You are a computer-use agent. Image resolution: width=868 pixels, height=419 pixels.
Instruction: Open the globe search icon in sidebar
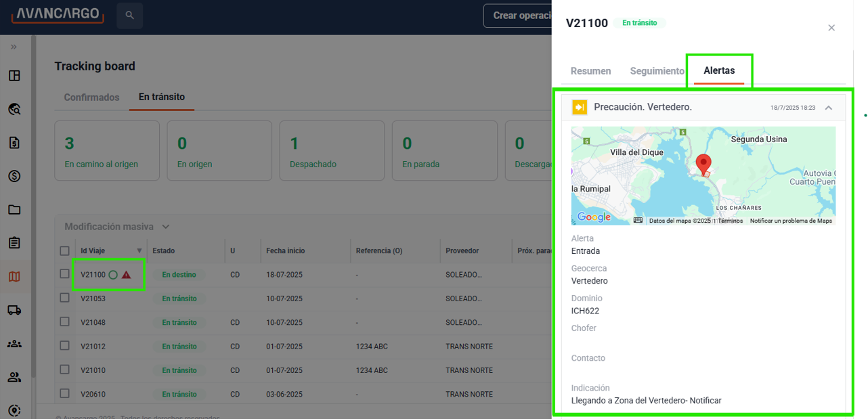(x=14, y=109)
